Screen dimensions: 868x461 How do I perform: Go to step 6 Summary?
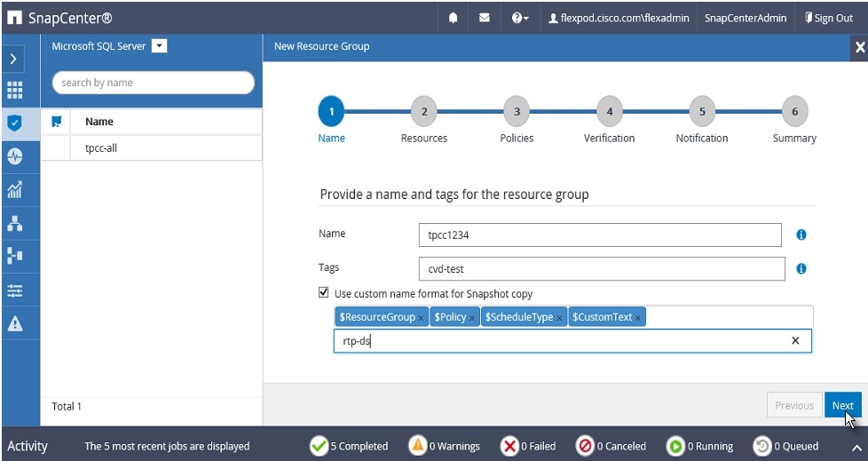(795, 111)
